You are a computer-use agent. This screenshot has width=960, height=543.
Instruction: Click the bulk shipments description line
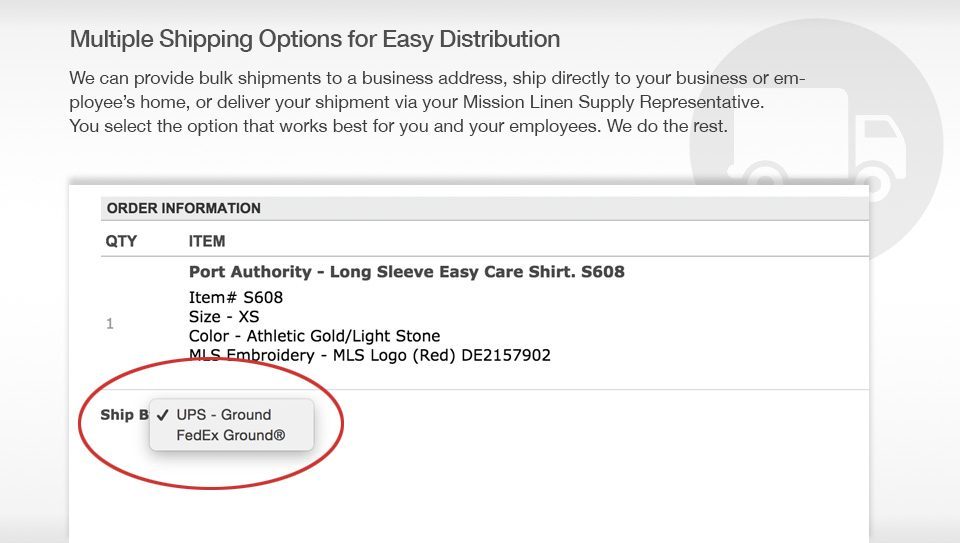click(x=437, y=78)
